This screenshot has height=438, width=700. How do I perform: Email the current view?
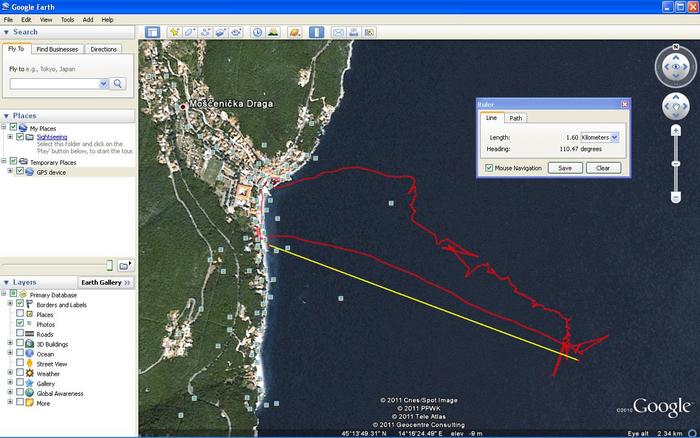coord(338,32)
